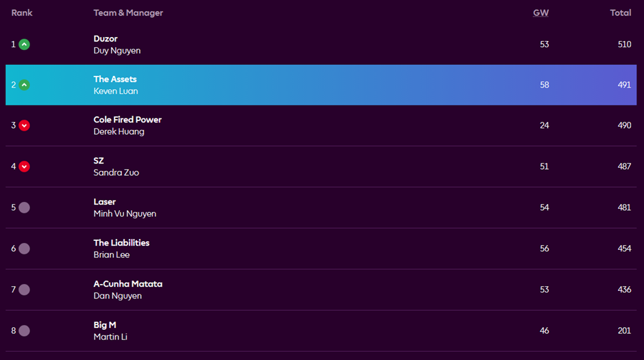The image size is (644, 360).
Task: Click the grey circle beside rank 7
Action: click(24, 290)
